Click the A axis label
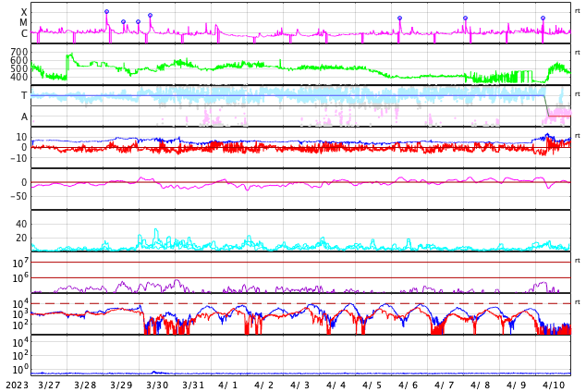Screen dimensions: 586x392 (x=24, y=117)
